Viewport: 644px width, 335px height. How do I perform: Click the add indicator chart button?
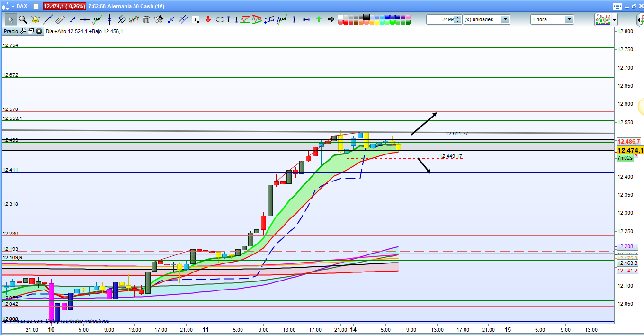point(602,19)
